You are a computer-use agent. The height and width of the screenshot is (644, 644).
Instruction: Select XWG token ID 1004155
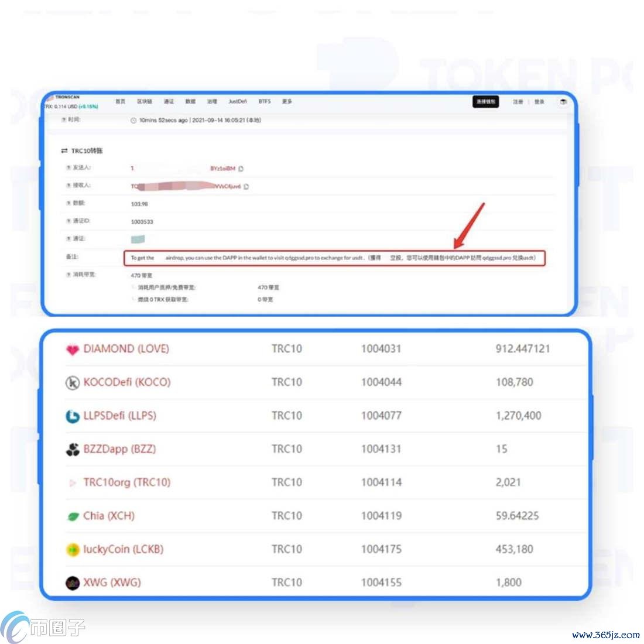pos(381,582)
